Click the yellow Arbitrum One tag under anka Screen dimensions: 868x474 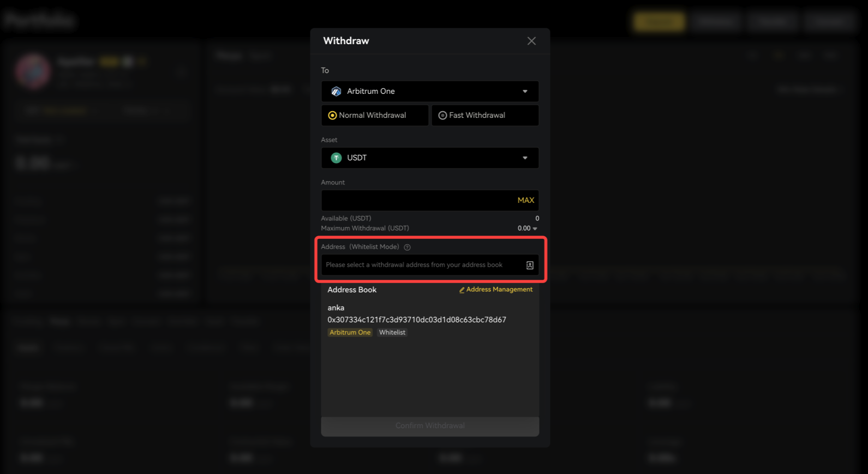350,333
